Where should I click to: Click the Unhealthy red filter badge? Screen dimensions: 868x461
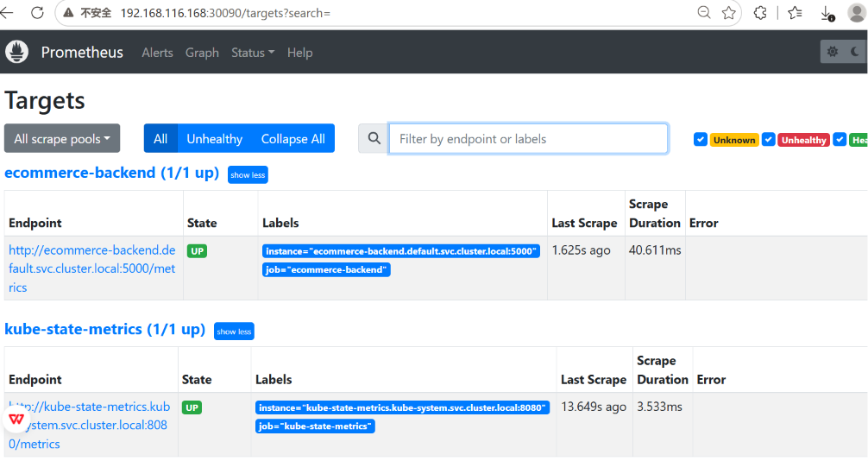(804, 140)
